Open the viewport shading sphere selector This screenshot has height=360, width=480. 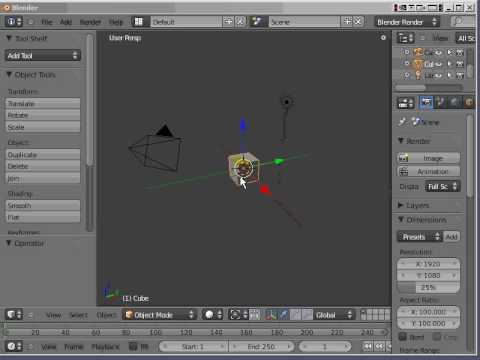pyautogui.click(x=213, y=315)
